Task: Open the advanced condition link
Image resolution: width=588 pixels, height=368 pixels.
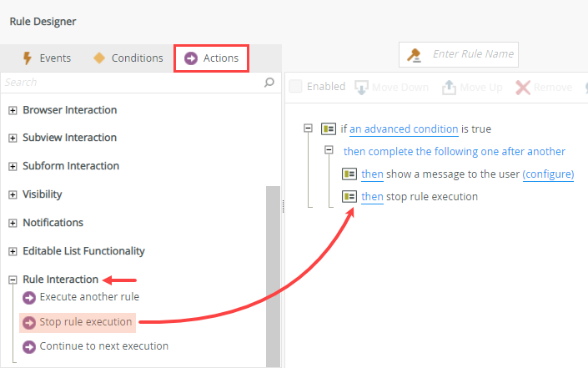Action: point(404,129)
